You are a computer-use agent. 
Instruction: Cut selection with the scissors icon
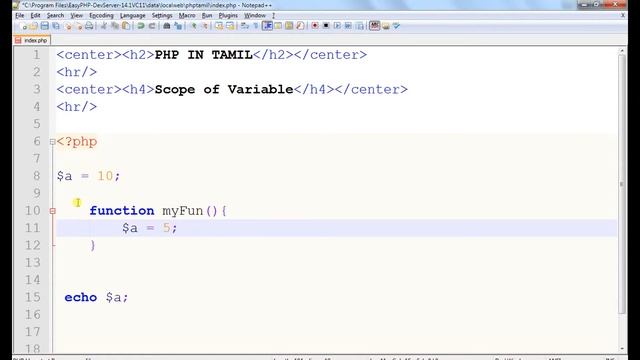tap(104, 26)
